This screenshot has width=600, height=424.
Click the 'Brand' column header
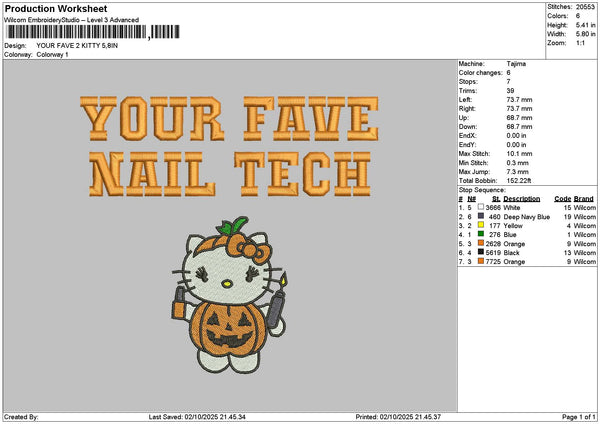point(584,199)
